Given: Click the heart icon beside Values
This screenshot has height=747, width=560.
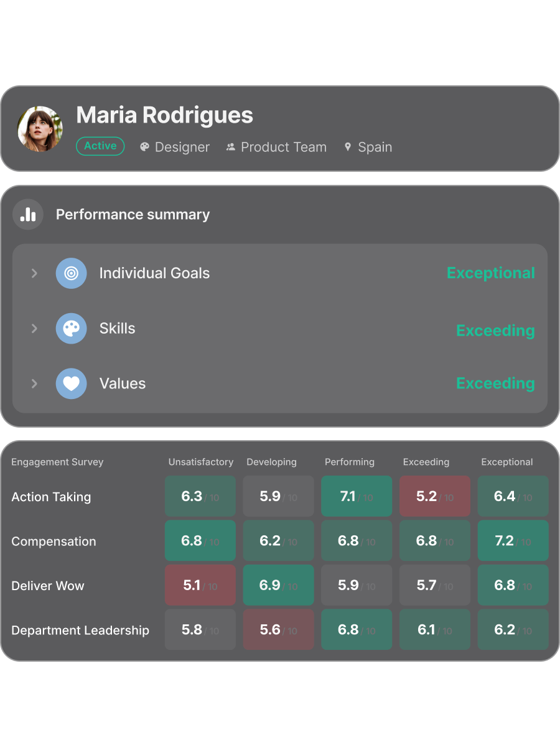Looking at the screenshot, I should tap(72, 383).
